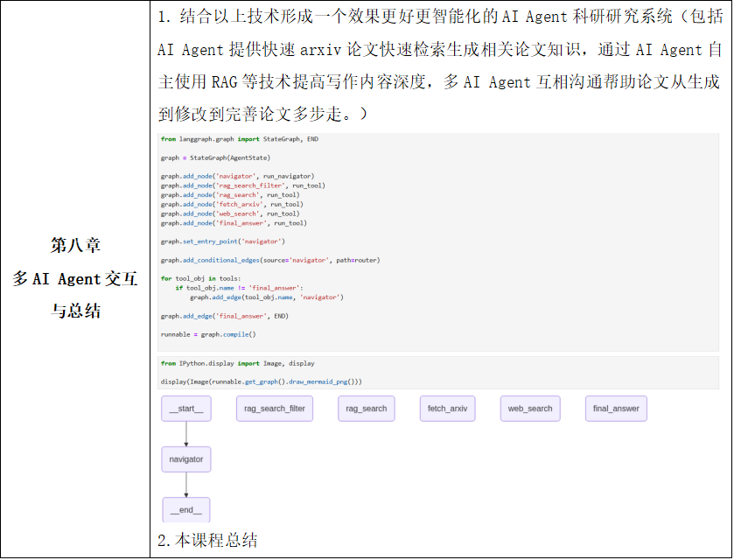Click the graph.add_edge('final_answer', END) line
Image resolution: width=734 pixels, height=560 pixels.
coord(224,316)
